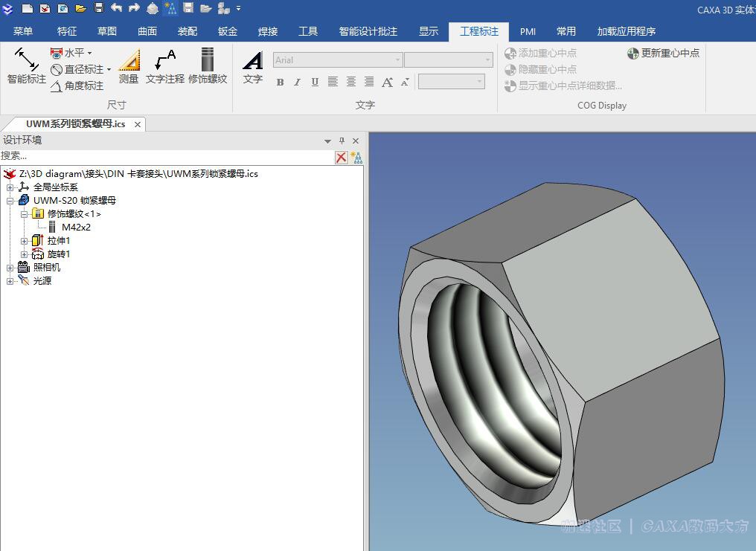756x551 pixels.
Task: Open the 特征 ribbon tab
Action: pyautogui.click(x=67, y=31)
